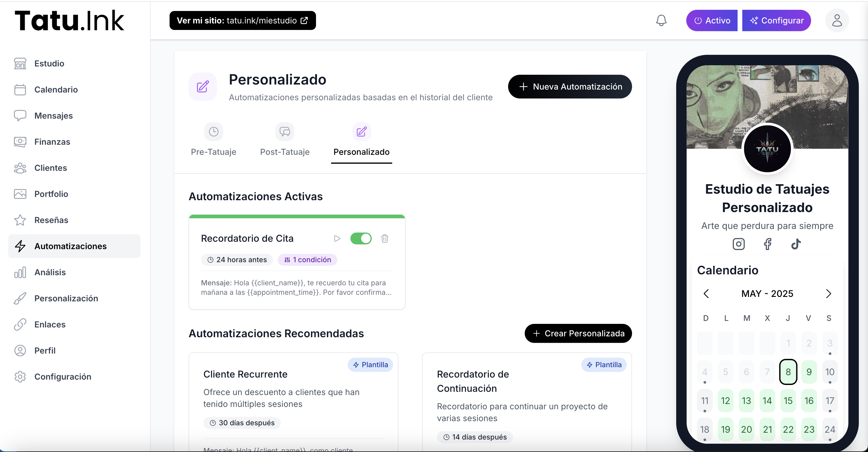Toggle the Activo status button
Image resolution: width=868 pixels, height=452 pixels.
(x=712, y=20)
